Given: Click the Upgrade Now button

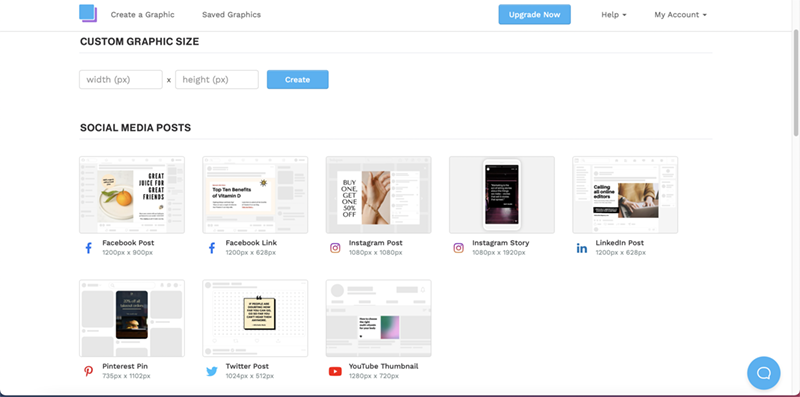Looking at the screenshot, I should [534, 14].
